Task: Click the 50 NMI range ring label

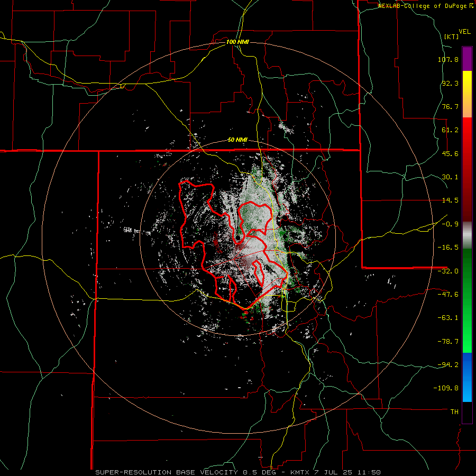Action: click(x=237, y=140)
